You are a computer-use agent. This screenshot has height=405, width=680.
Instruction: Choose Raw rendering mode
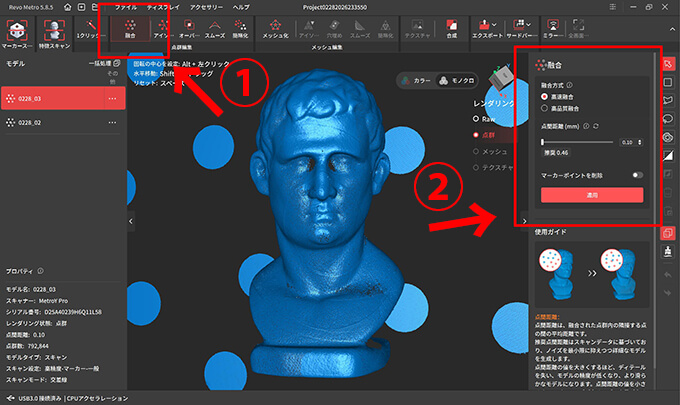pos(478,117)
